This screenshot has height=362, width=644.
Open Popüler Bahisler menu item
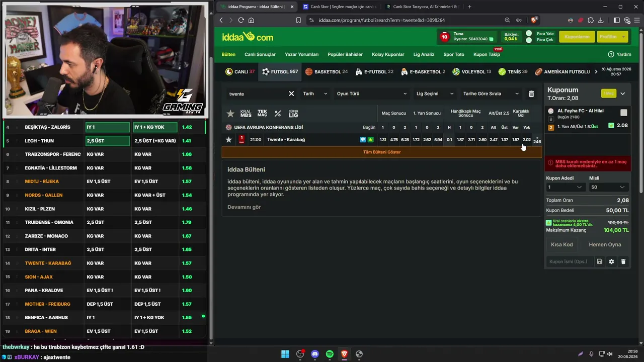[345, 54]
